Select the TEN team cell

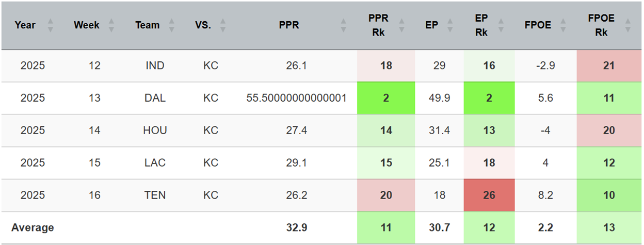click(155, 195)
